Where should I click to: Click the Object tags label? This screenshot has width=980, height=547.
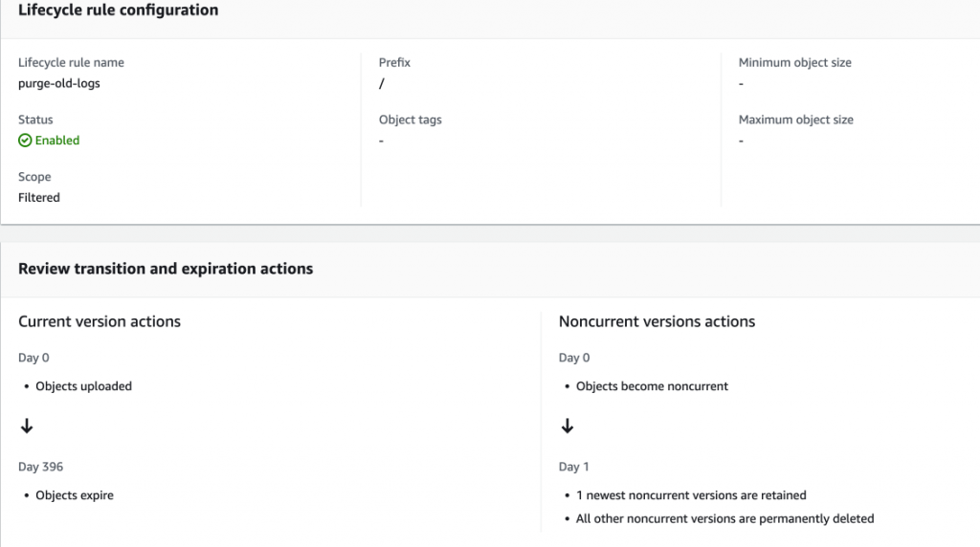[x=411, y=120]
